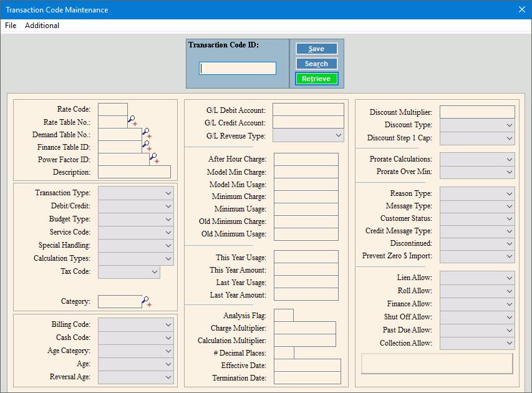Select the Effective Date field
Viewport: 532px width, 393px height.
coord(307,365)
